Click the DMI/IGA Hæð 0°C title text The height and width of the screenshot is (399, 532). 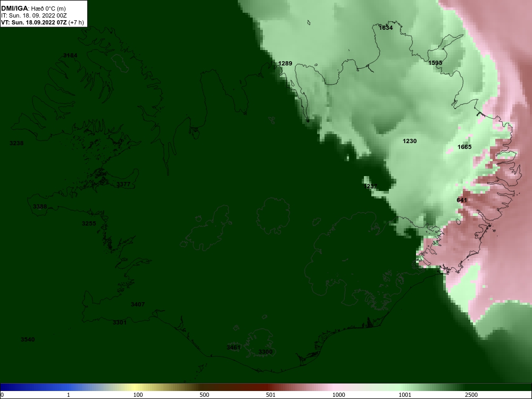tap(33, 9)
